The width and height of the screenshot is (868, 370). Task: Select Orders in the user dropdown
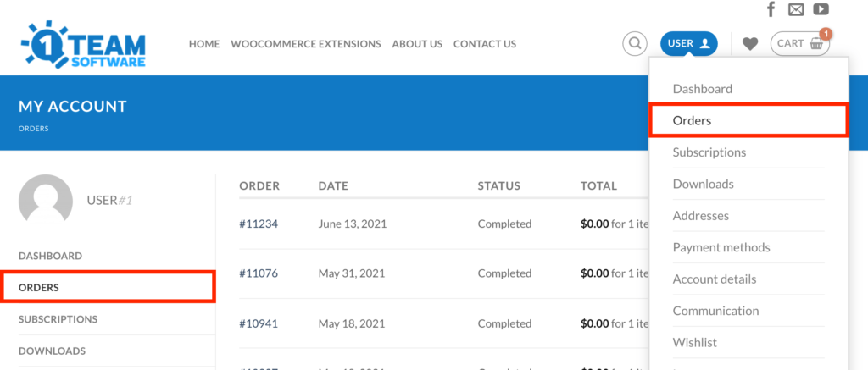[693, 120]
